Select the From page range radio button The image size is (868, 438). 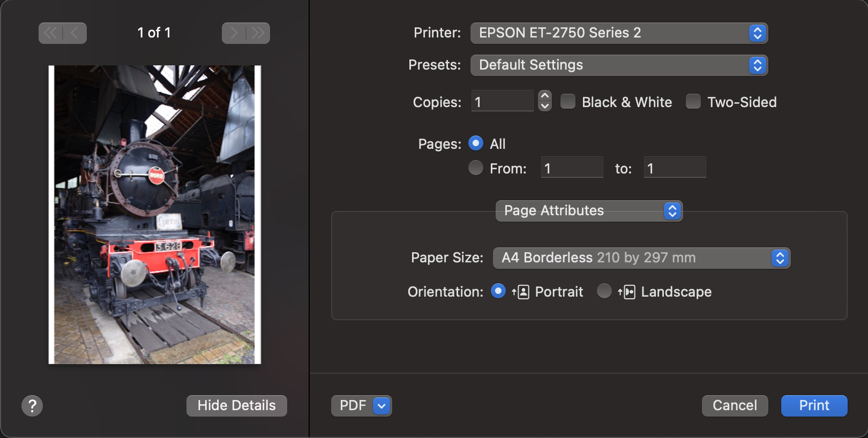point(476,168)
